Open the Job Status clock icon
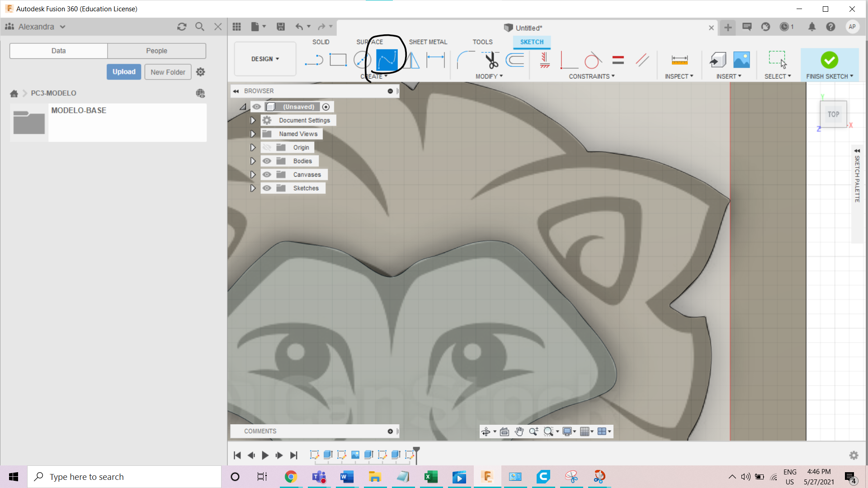The height and width of the screenshot is (488, 868). [784, 27]
